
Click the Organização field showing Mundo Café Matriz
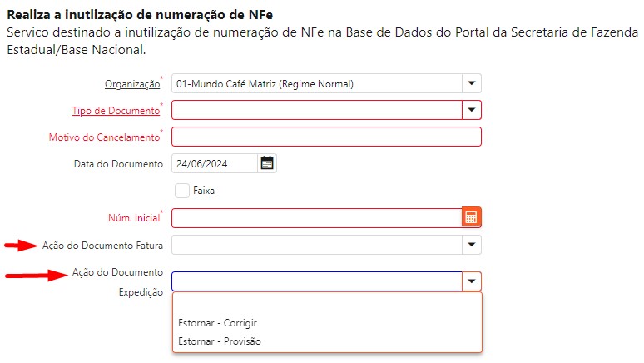[316, 83]
